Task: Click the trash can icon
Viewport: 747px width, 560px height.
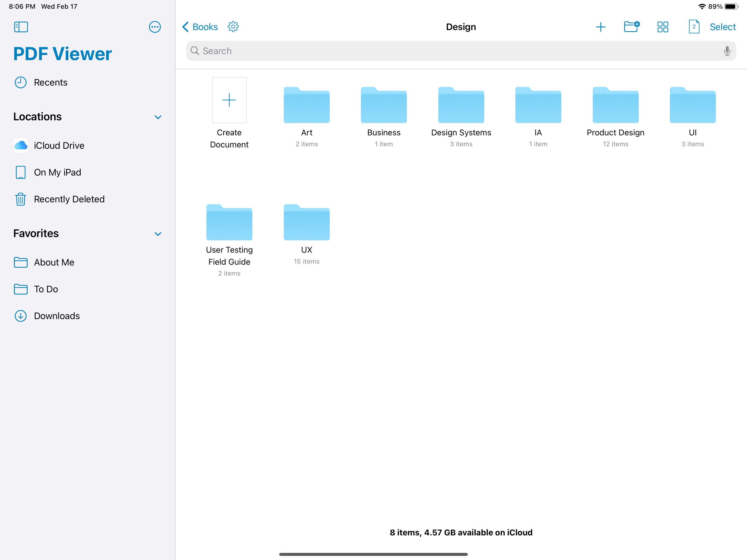Action: click(x=21, y=199)
